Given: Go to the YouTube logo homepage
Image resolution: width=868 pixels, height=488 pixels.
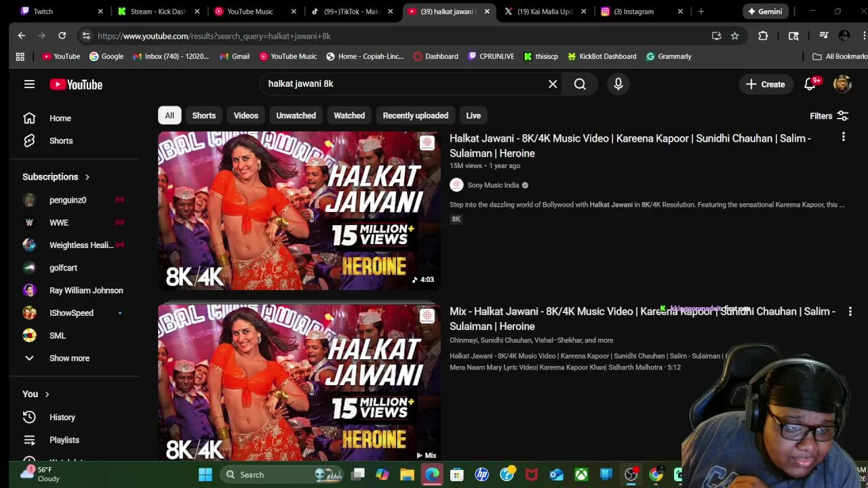Looking at the screenshot, I should (76, 85).
